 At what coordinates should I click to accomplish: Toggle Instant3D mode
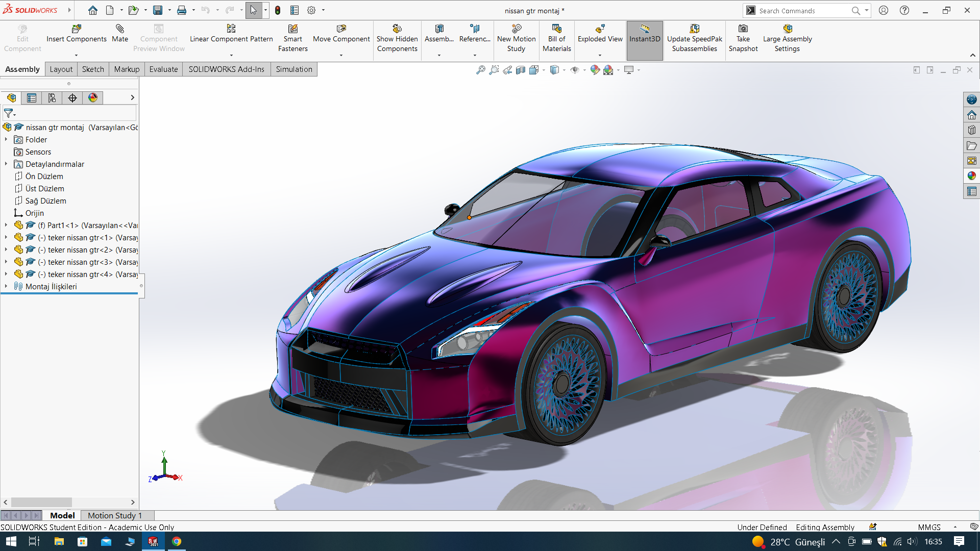(x=645, y=34)
